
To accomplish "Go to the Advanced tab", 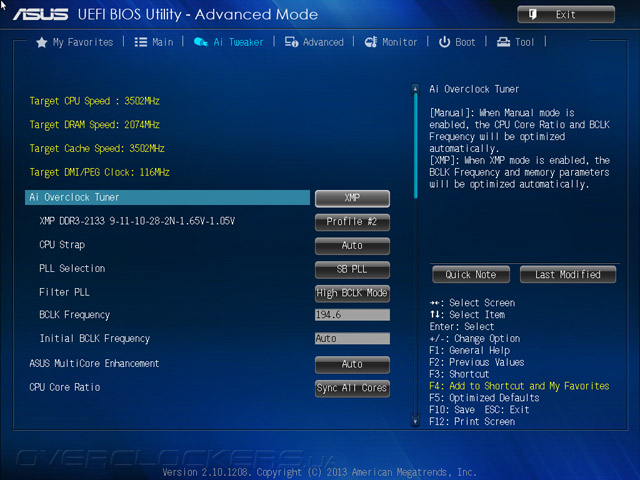I will pyautogui.click(x=323, y=42).
